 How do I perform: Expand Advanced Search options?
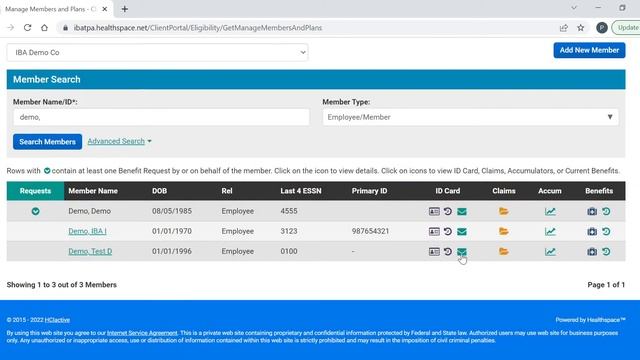(119, 141)
